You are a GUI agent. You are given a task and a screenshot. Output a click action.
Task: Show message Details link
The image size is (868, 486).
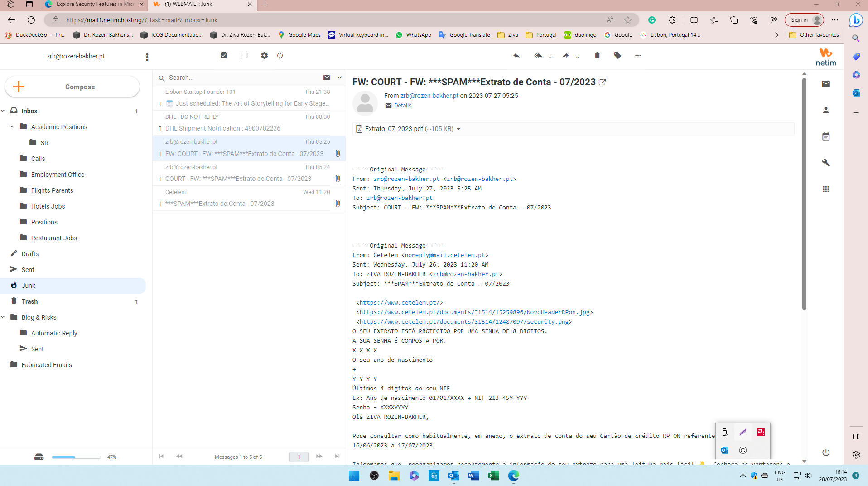click(402, 106)
